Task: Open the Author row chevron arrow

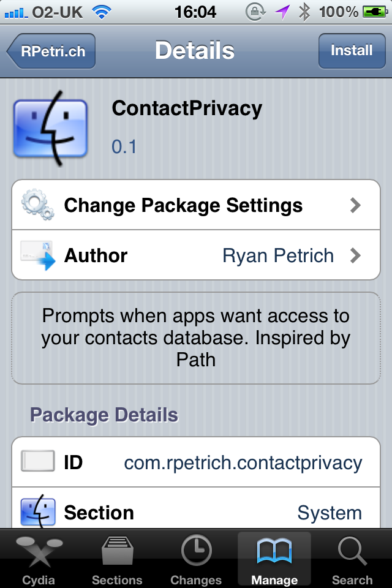Action: point(355,255)
